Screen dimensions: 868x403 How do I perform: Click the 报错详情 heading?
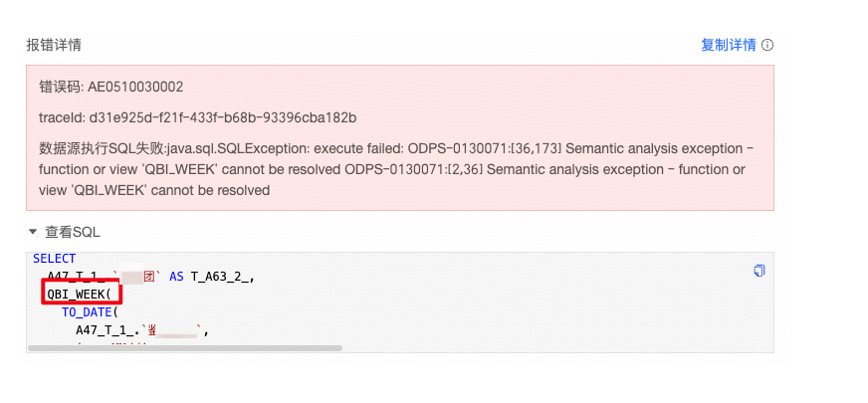[54, 45]
